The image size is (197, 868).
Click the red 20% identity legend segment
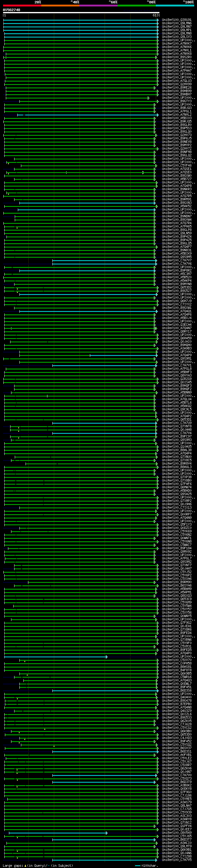point(22,6)
